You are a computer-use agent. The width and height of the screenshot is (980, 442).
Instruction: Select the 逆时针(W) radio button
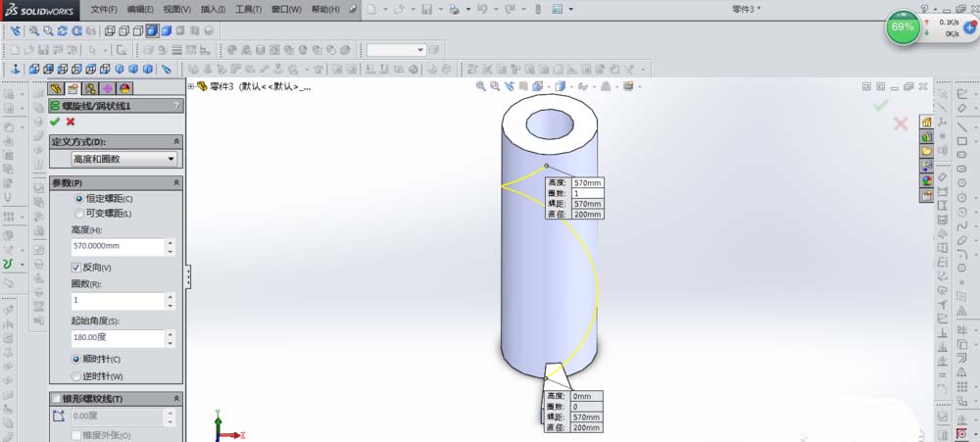coord(76,376)
